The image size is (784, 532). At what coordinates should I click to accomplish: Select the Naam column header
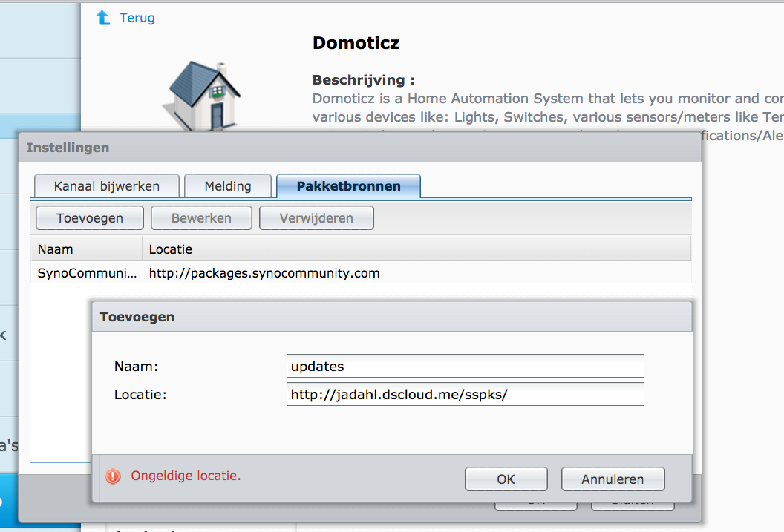point(87,249)
